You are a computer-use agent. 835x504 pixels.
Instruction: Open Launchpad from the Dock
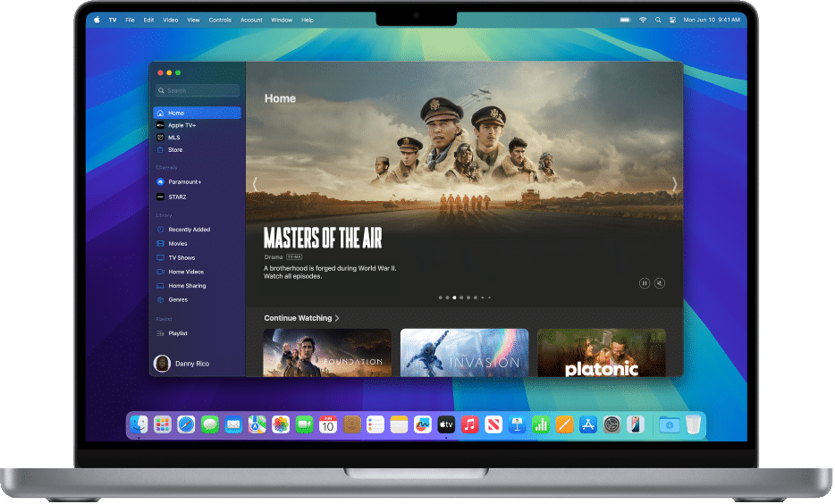163,424
